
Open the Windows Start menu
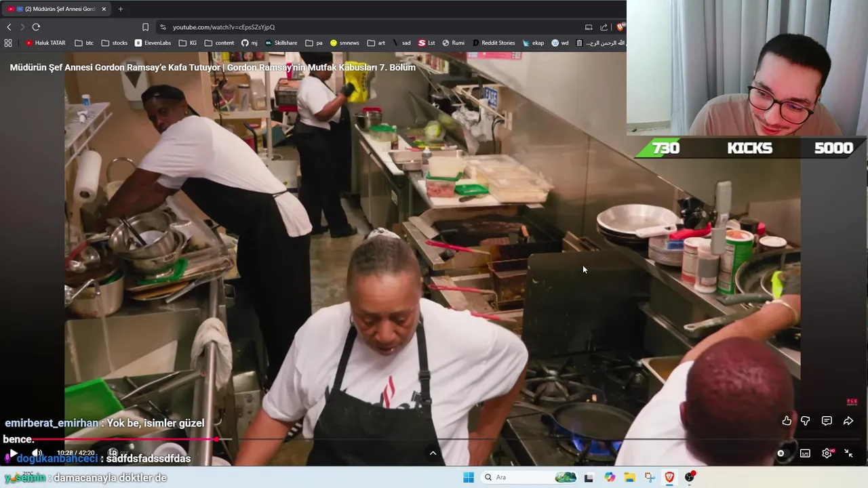(469, 477)
